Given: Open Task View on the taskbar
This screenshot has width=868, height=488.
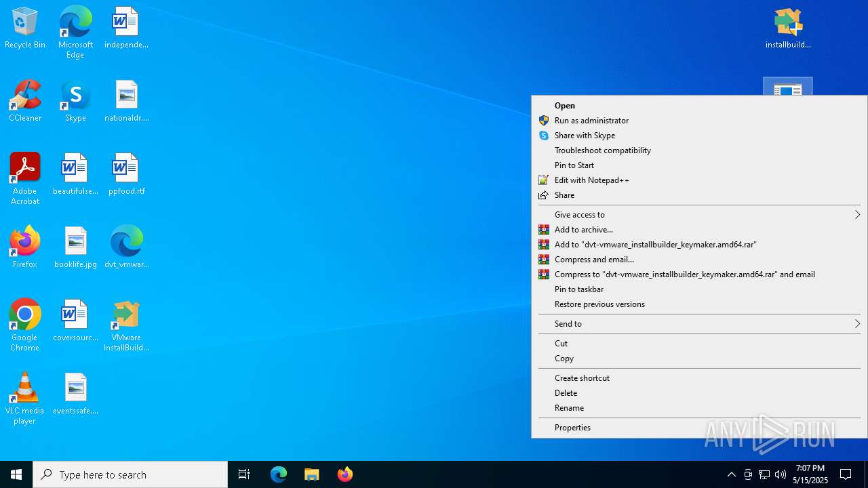Looking at the screenshot, I should click(x=244, y=474).
